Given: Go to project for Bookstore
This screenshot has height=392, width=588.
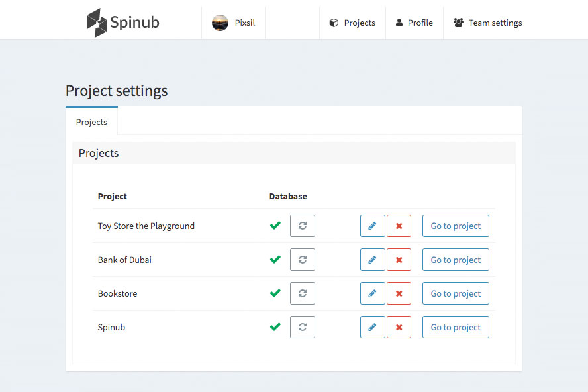Looking at the screenshot, I should pyautogui.click(x=456, y=293).
